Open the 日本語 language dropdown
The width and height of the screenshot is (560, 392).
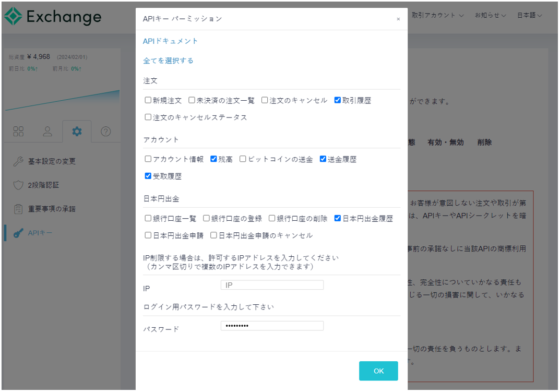529,16
